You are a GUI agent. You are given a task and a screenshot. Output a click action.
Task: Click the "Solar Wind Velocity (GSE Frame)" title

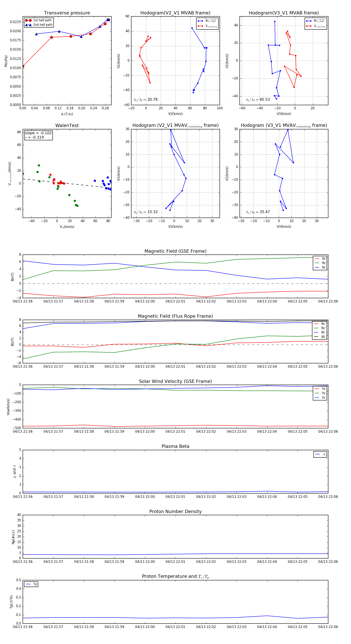click(175, 382)
